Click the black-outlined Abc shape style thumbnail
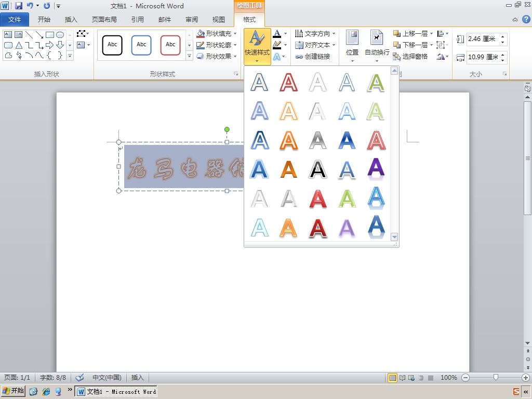The image size is (532, 399). coord(112,45)
